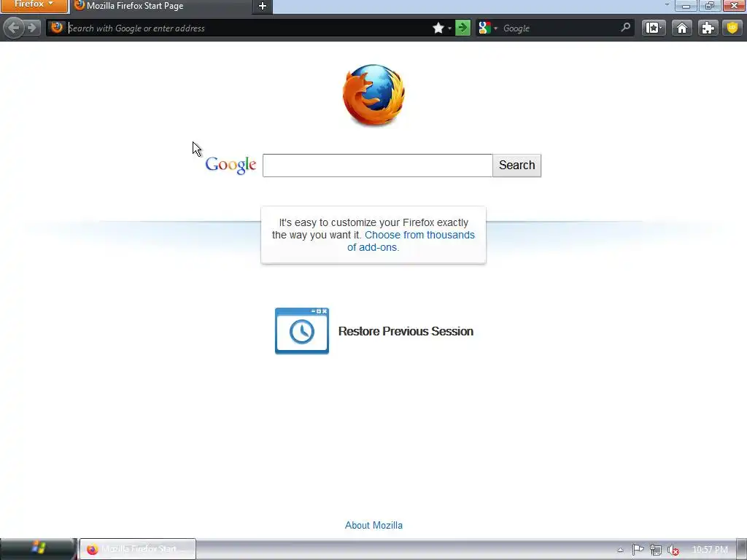
Task: Open the orange Firefox menu button
Action: (34, 5)
